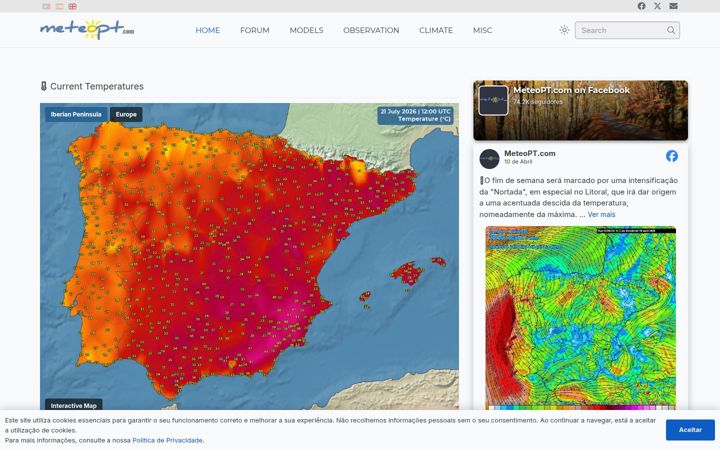Toggle light/dark theme sun icon
The image size is (720, 450).
coord(564,30)
